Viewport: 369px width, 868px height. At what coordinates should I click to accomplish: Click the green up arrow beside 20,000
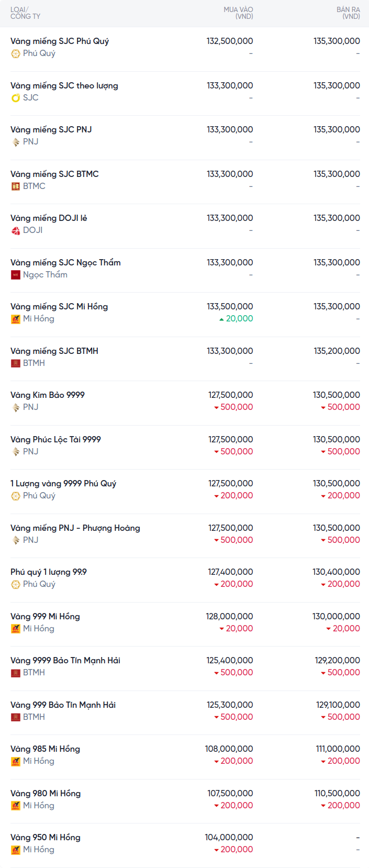coord(221,319)
